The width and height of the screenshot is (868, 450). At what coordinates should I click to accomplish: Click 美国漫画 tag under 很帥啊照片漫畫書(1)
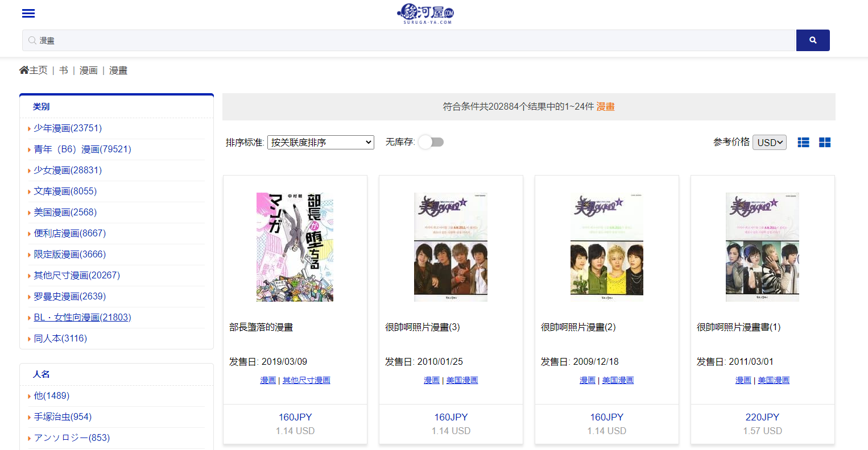773,381
